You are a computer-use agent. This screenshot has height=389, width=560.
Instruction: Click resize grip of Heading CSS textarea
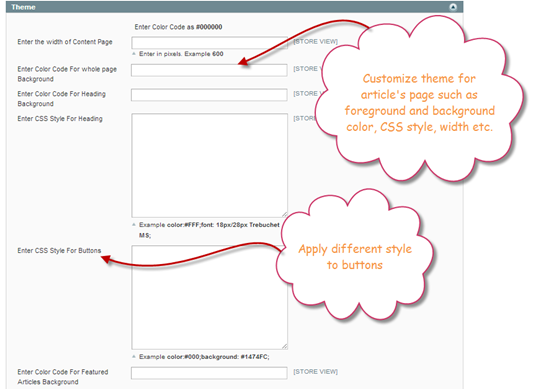click(x=284, y=214)
